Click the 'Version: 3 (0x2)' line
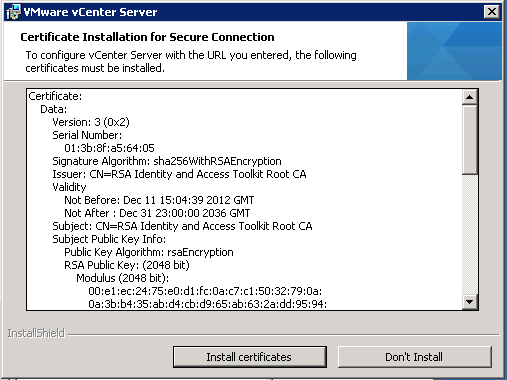This screenshot has width=507, height=380. [x=91, y=122]
